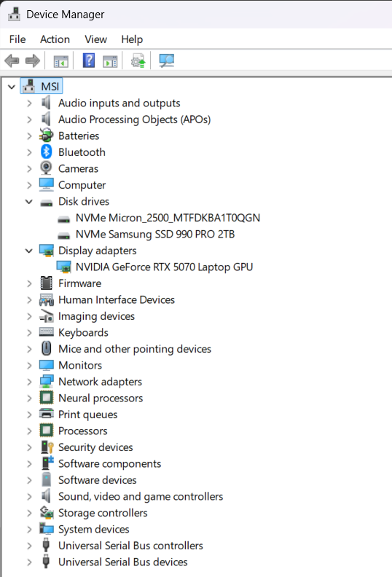This screenshot has height=577, width=392.
Task: Click Update device driver toolbar icon
Action: coord(138,60)
